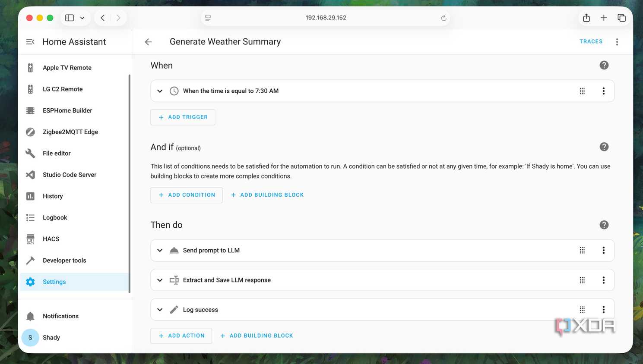Screen dimensions: 643x364
Task: Add a building block to conditions
Action: click(267, 195)
